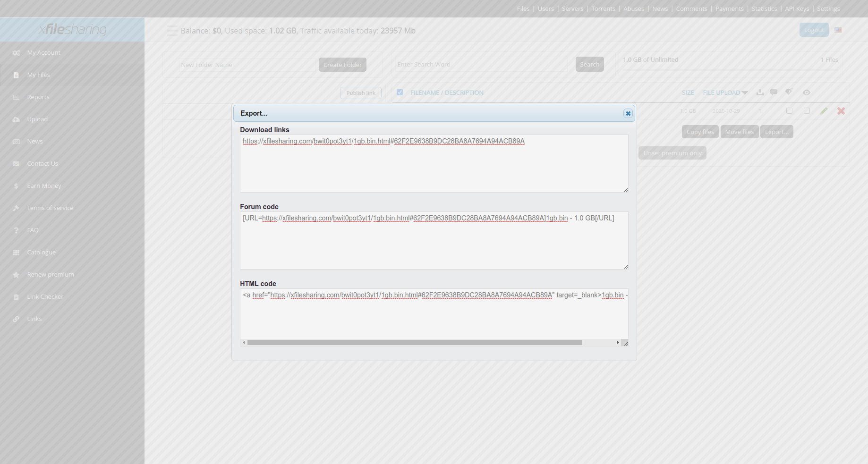Open the Renew premium sidebar link
868x464 pixels.
[x=51, y=275]
